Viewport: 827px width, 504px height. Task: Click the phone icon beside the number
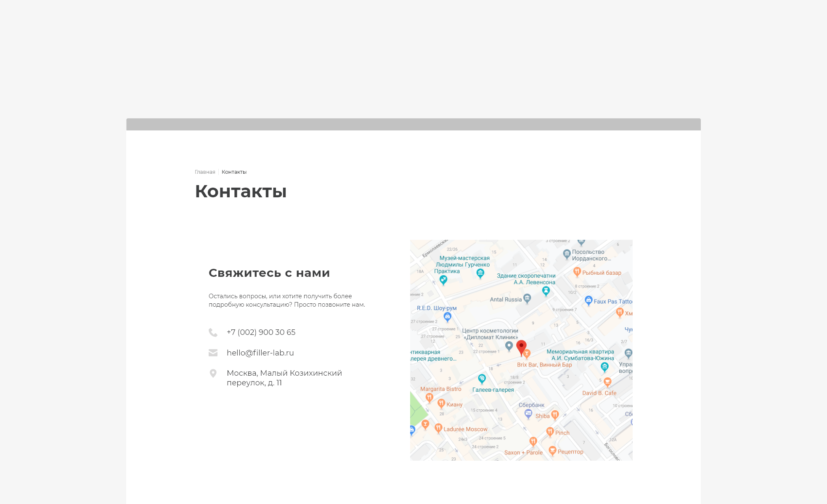coord(213,333)
